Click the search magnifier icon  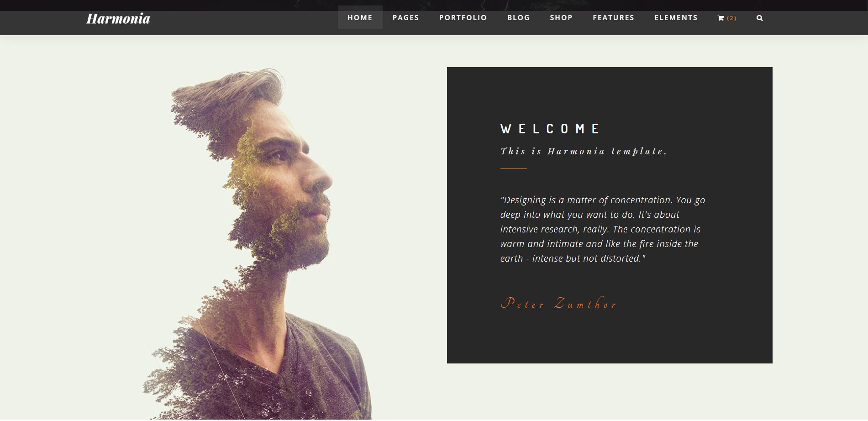pos(760,18)
